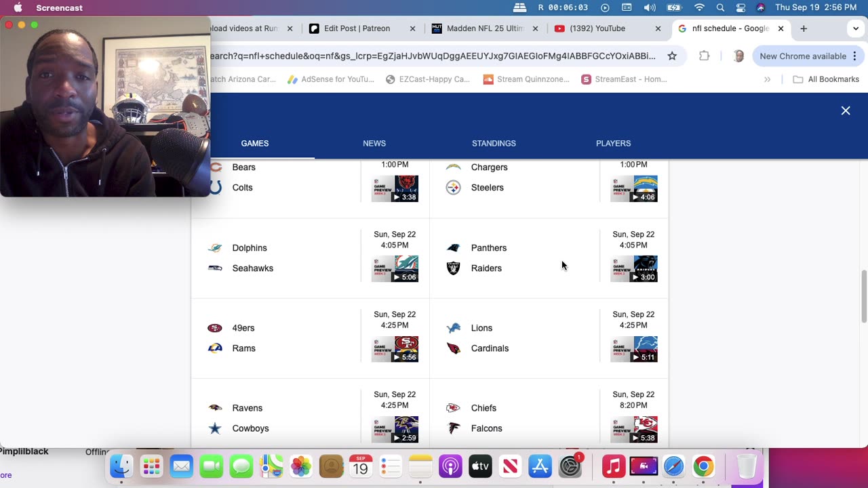Open StreamEast bookmark

pyautogui.click(x=624, y=79)
